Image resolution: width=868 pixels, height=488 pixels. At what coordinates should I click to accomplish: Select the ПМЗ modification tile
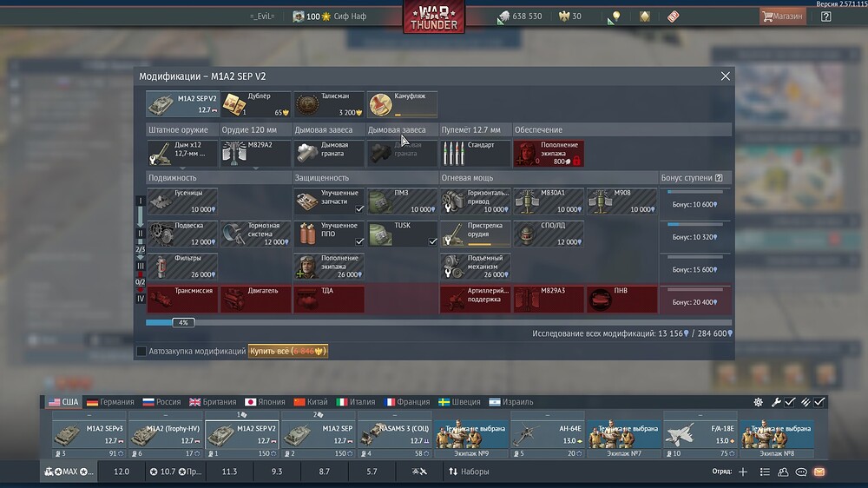(x=401, y=201)
